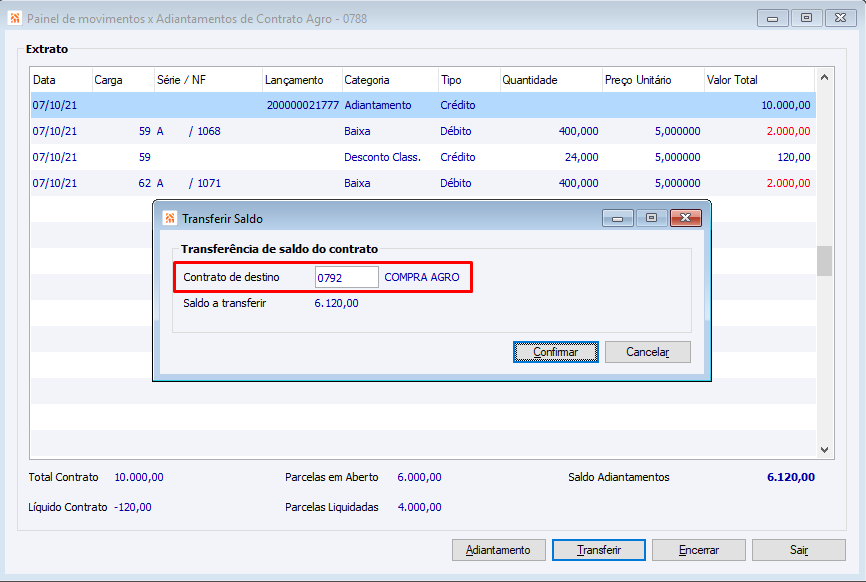Click Parcelas em Aberto value 6.000,00
This screenshot has width=866, height=582.
pyautogui.click(x=419, y=477)
